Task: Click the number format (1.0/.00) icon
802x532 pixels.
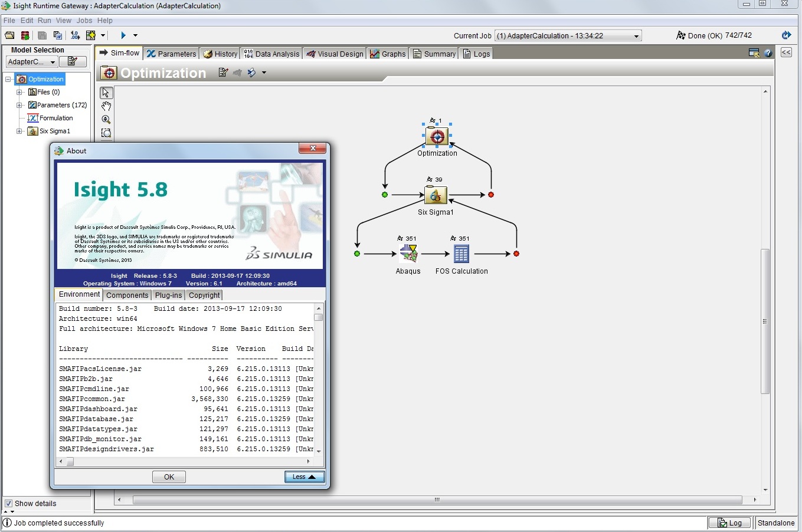Action: coord(75,35)
